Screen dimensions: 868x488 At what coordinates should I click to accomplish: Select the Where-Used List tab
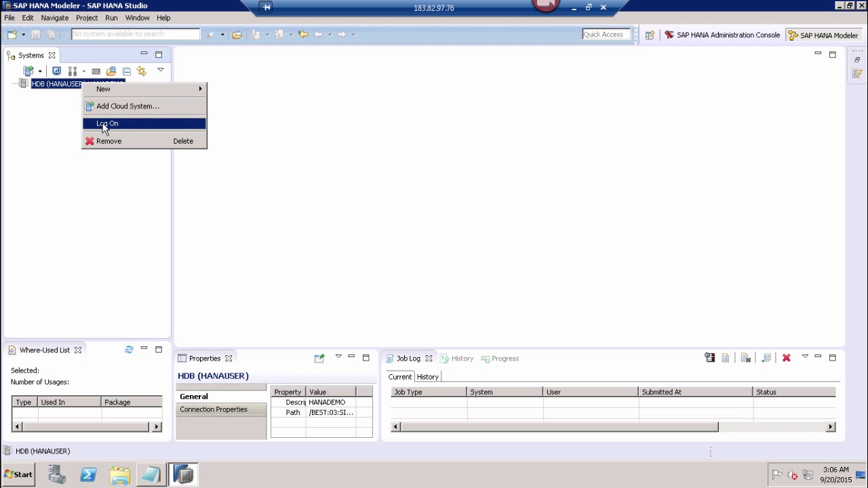click(45, 350)
